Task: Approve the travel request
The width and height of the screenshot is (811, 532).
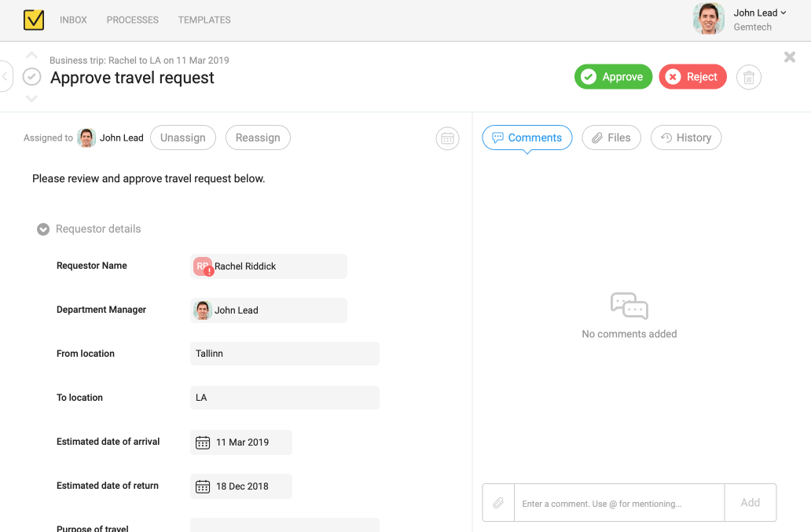Action: pyautogui.click(x=613, y=77)
